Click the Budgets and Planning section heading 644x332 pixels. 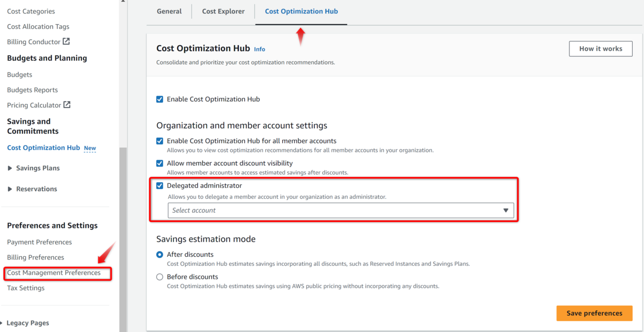47,58
